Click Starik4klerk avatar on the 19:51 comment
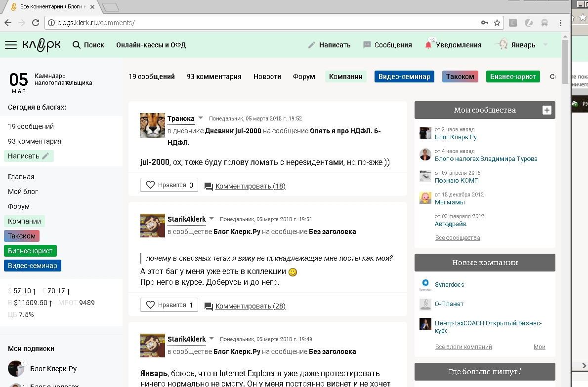 [153, 226]
